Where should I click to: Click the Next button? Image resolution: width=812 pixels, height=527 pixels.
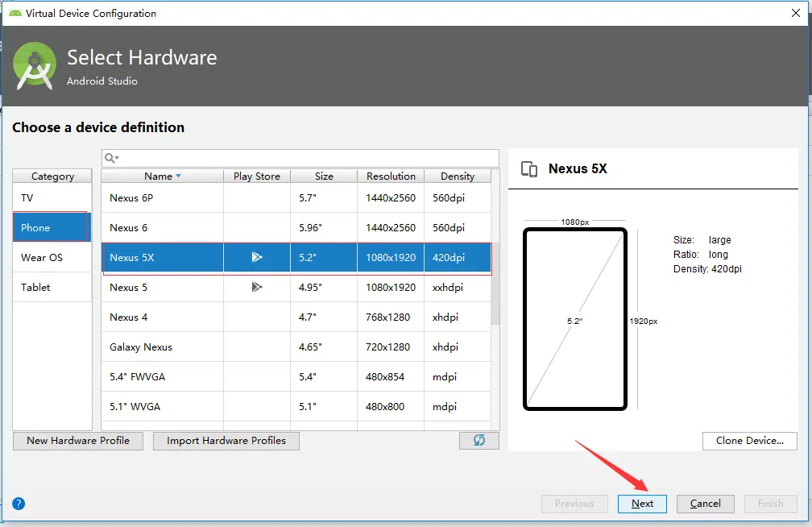[642, 504]
